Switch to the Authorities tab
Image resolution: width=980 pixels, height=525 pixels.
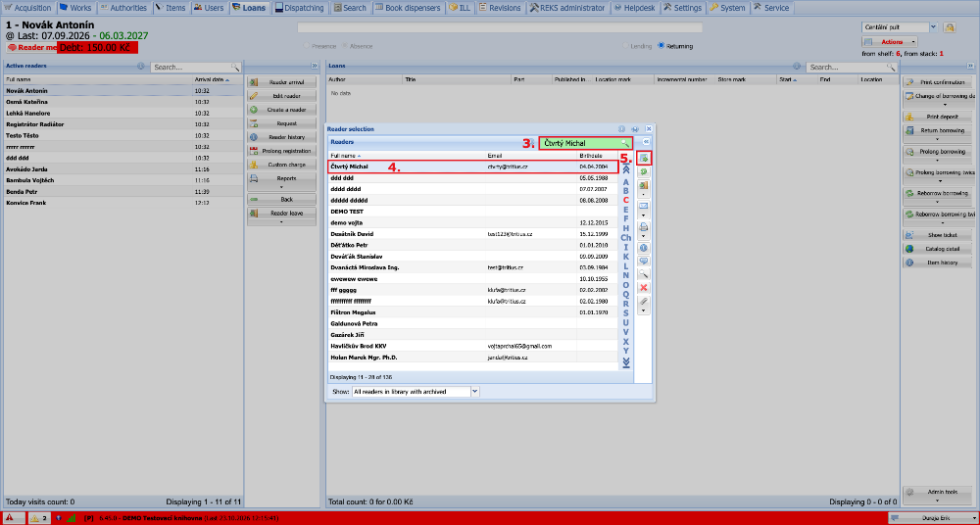click(x=122, y=8)
